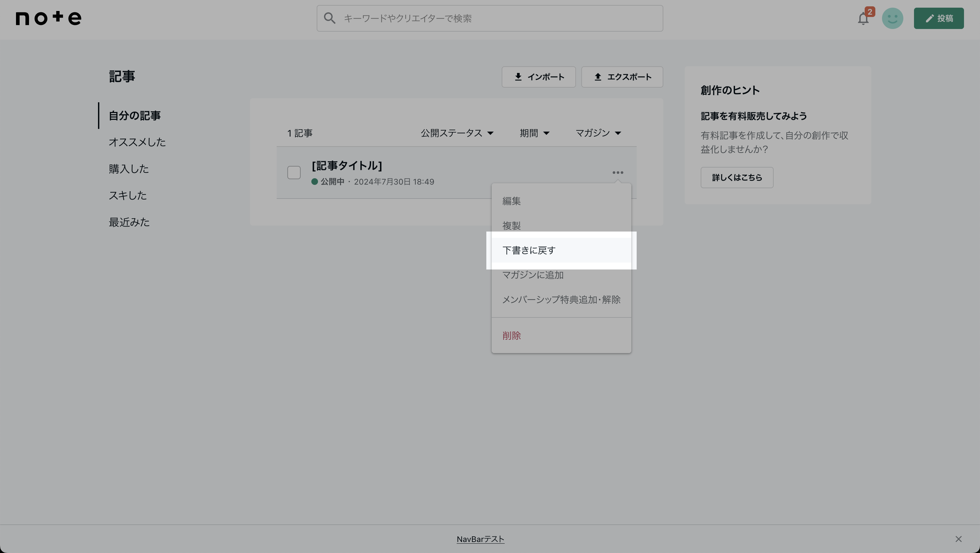Screen dimensions: 980x553
Task: Expand the 公開ステータス filter dropdown
Action: (457, 133)
